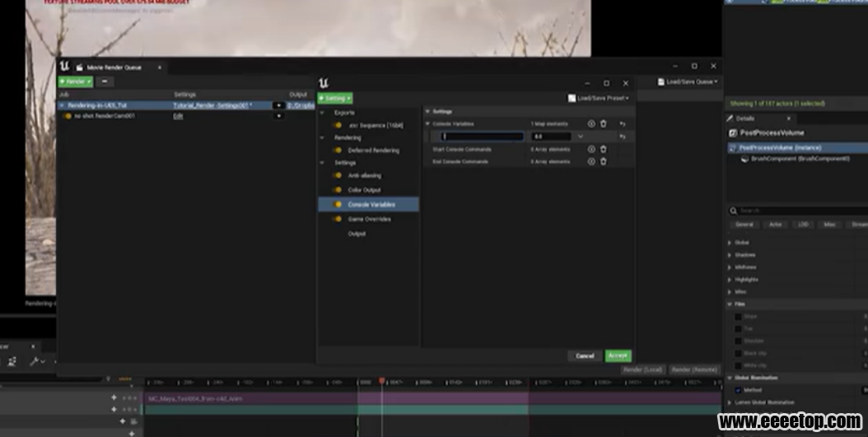The width and height of the screenshot is (868, 437).
Task: Click the red playhead marker on timeline
Action: (x=381, y=380)
